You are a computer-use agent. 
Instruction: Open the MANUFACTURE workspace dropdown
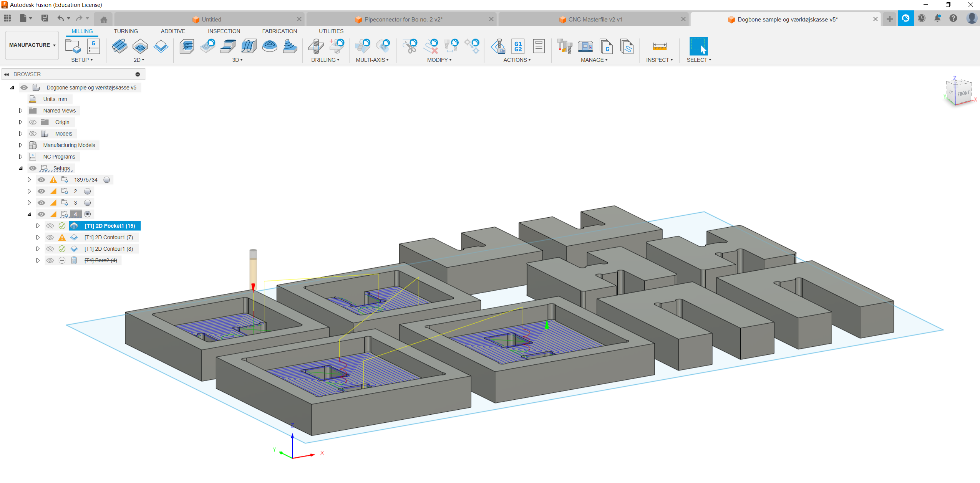pos(32,45)
